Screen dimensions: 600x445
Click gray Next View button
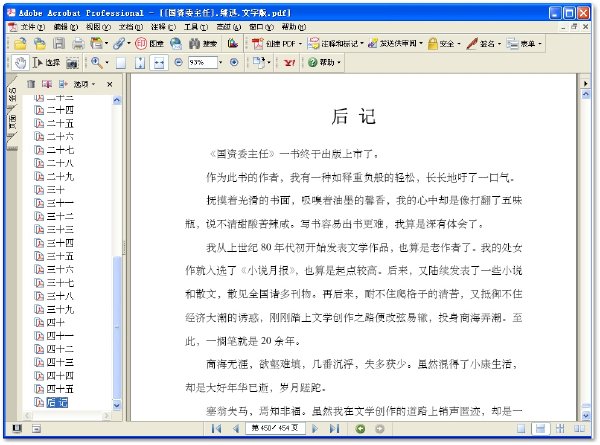tap(379, 429)
